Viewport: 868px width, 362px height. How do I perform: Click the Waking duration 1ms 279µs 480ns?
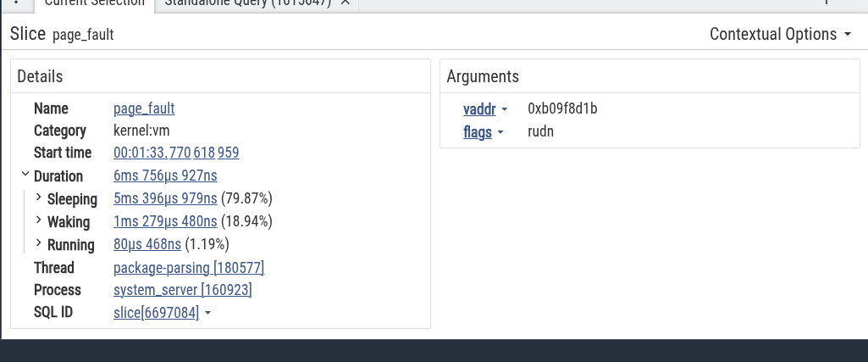[x=165, y=222]
